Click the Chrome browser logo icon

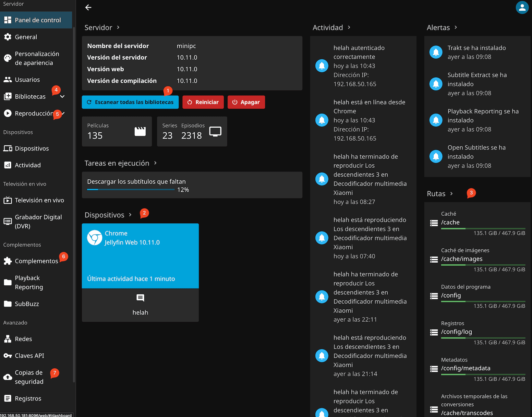pos(95,238)
